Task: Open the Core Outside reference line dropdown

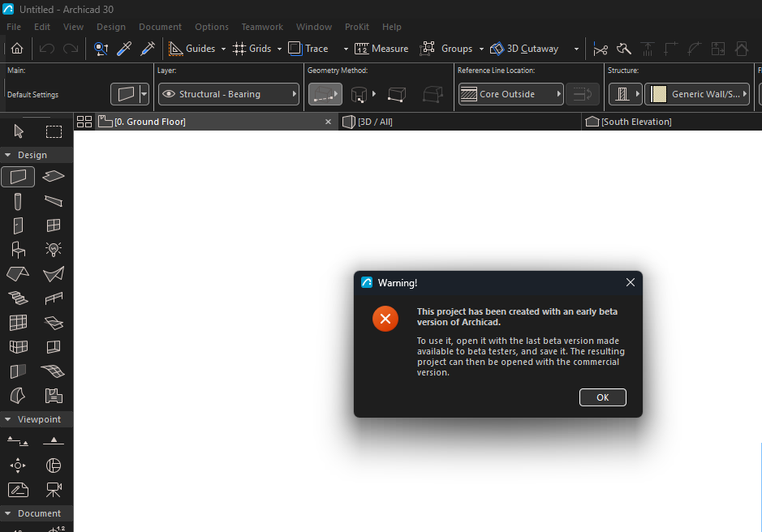Action: click(x=510, y=94)
